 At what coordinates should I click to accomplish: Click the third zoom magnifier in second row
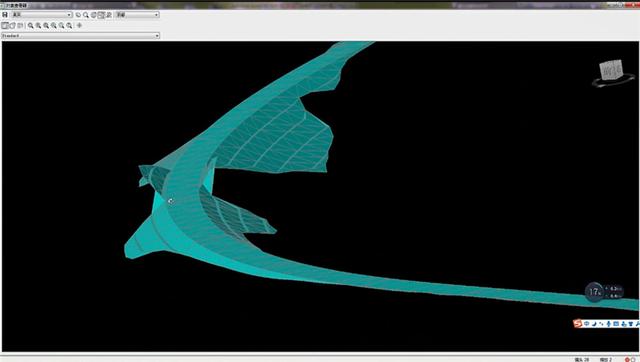[x=46, y=25]
